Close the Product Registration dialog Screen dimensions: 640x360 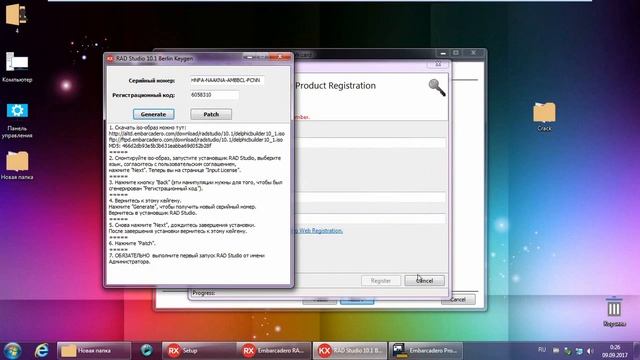pyautogui.click(x=438, y=64)
